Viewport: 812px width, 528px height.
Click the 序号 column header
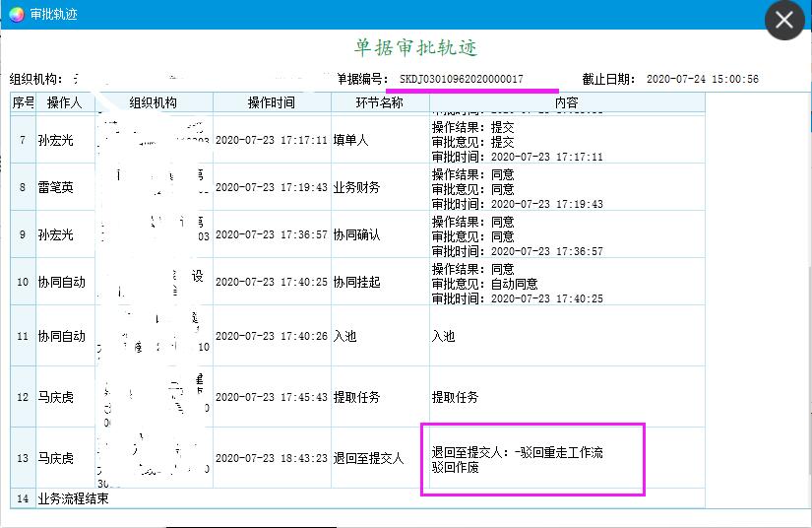click(23, 102)
